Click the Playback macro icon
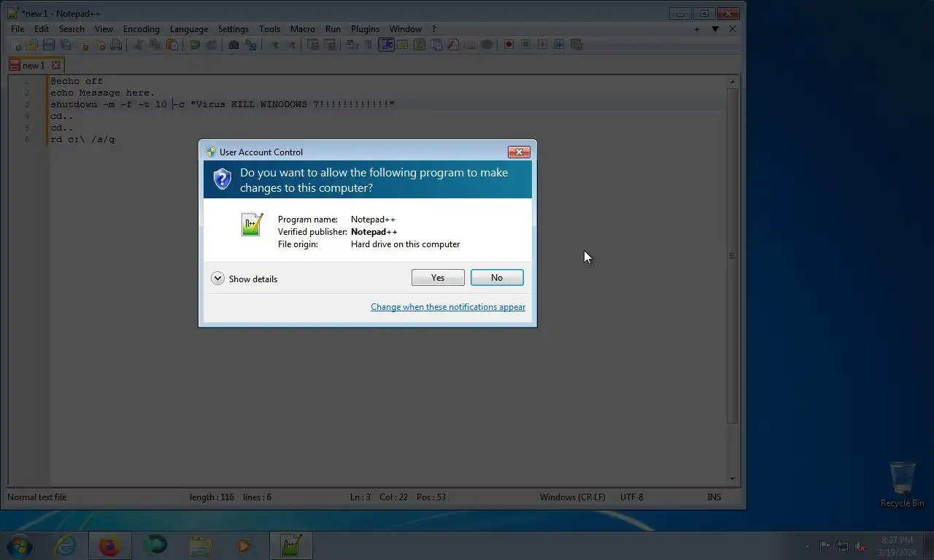Image resolution: width=934 pixels, height=560 pixels. click(542, 44)
